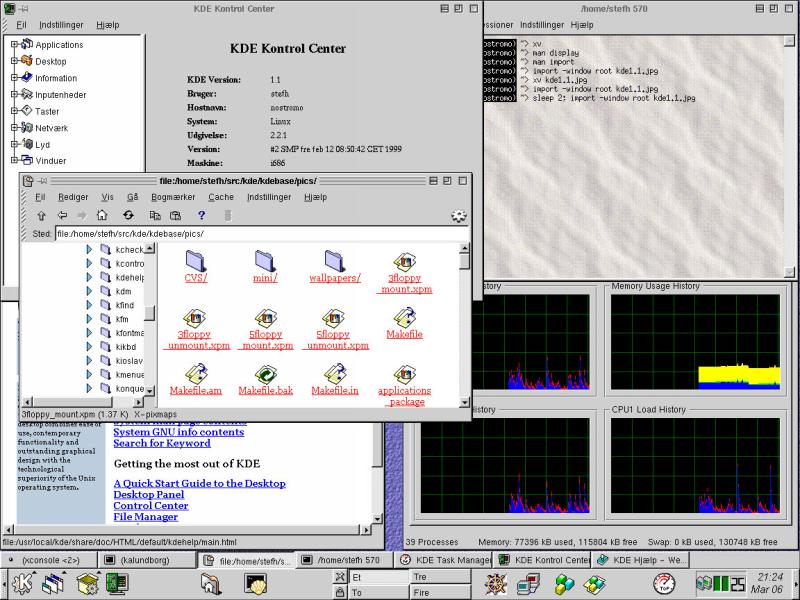Expand the Netværk tree node
Viewport: 800px width, 600px height.
(15, 127)
